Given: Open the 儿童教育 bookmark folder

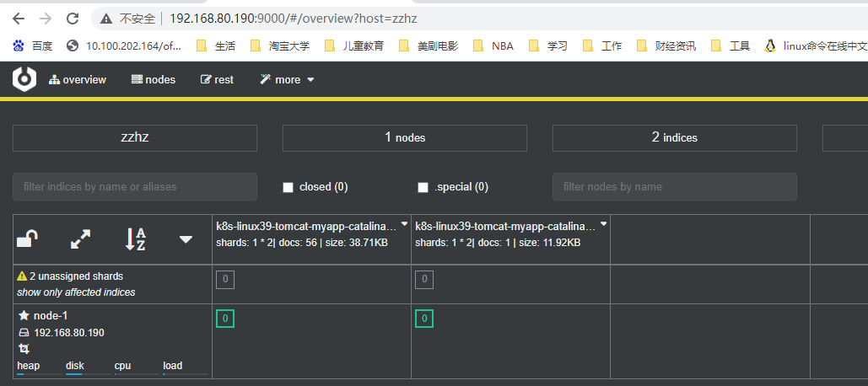Looking at the screenshot, I should (x=353, y=46).
